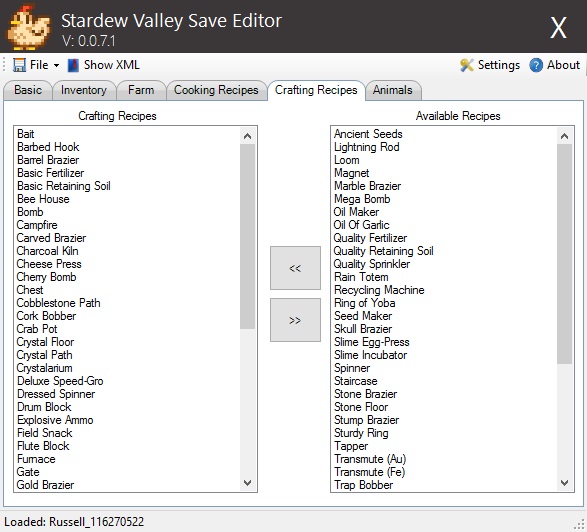Select Crab Pot recipe
Image resolution: width=587 pixels, height=532 pixels.
37,329
